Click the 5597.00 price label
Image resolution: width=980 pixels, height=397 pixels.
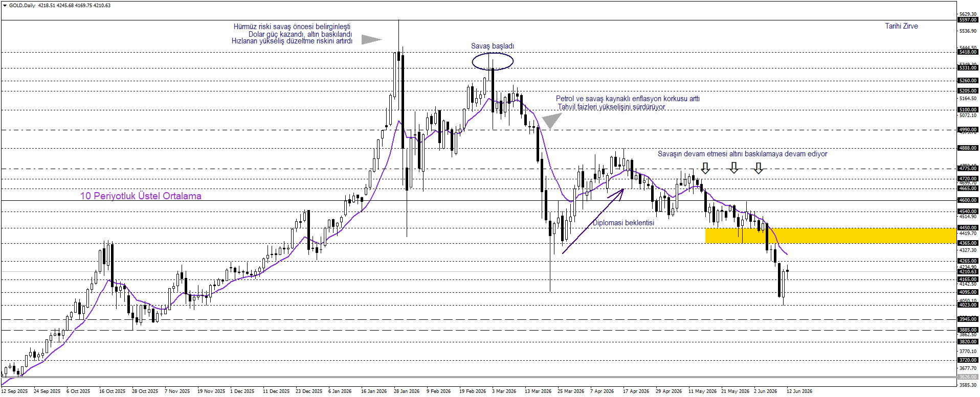(x=968, y=20)
